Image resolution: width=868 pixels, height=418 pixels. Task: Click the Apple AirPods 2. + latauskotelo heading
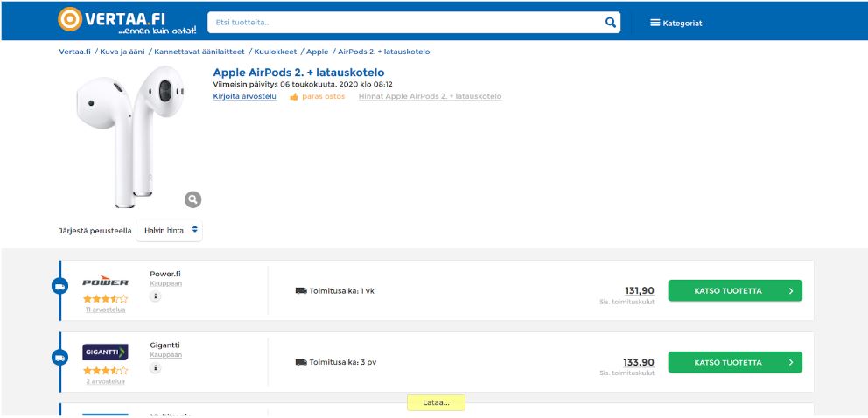299,73
